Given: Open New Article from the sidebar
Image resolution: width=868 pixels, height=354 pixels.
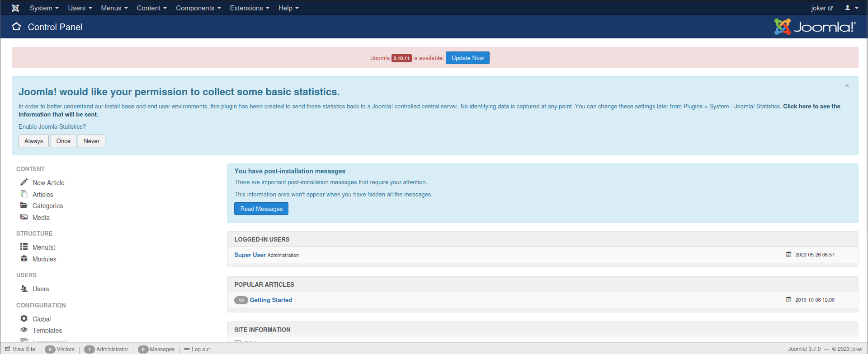Looking at the screenshot, I should (48, 183).
